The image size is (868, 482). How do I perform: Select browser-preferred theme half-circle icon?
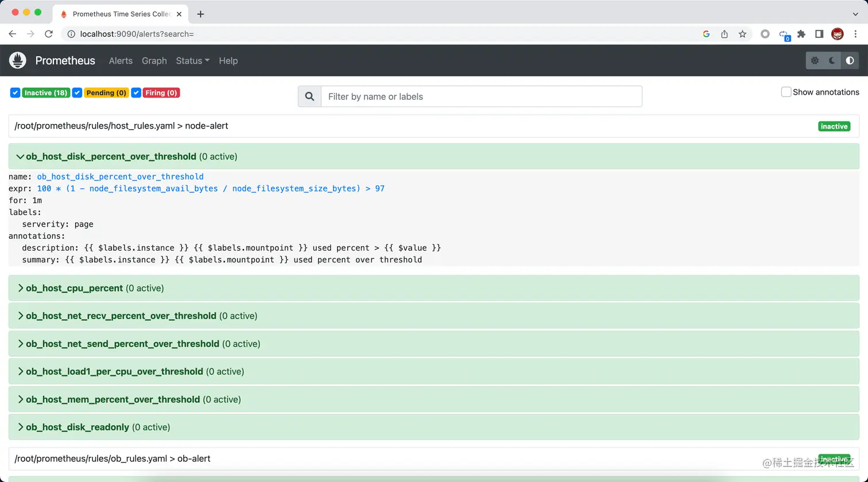850,60
